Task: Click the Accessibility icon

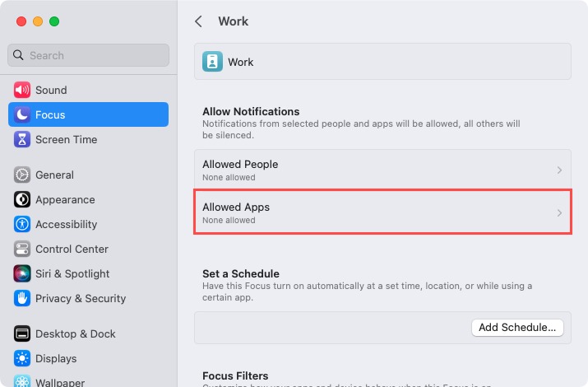Action: coord(22,224)
